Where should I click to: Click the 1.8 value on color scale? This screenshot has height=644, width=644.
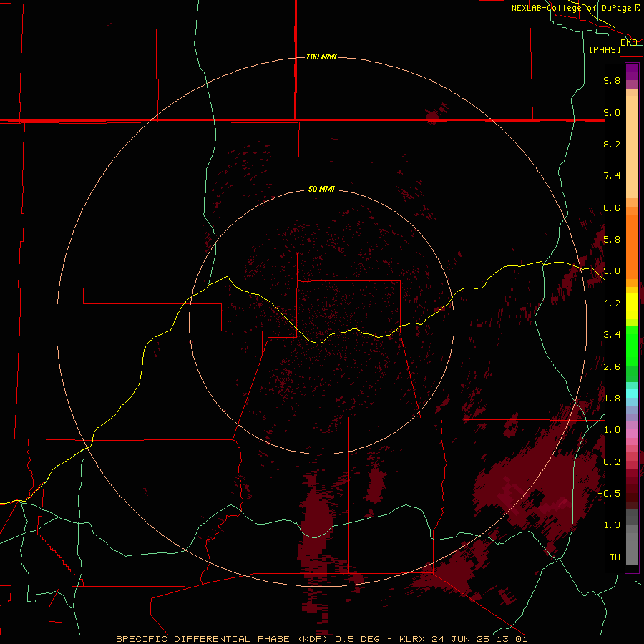click(612, 399)
